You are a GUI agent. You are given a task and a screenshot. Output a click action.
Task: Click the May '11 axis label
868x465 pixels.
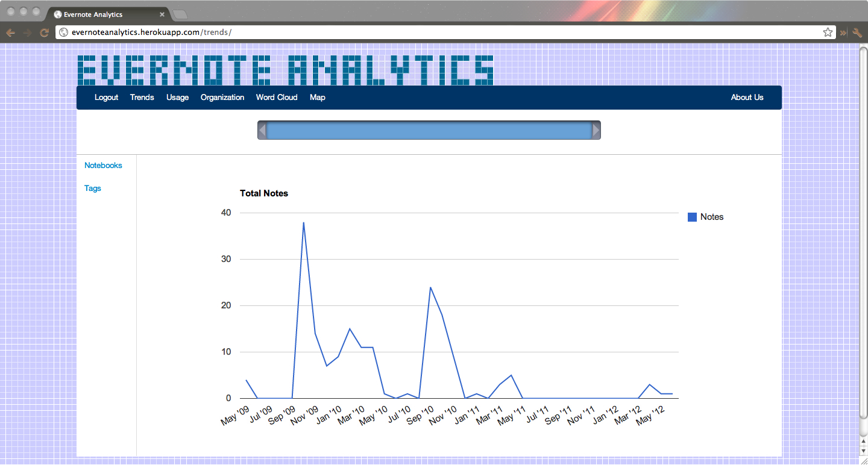[x=512, y=416]
